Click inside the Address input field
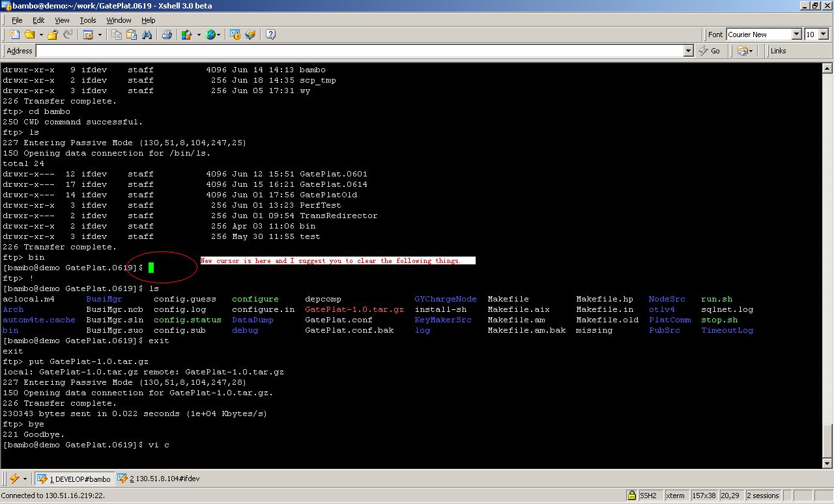The width and height of the screenshot is (834, 504). click(326, 51)
